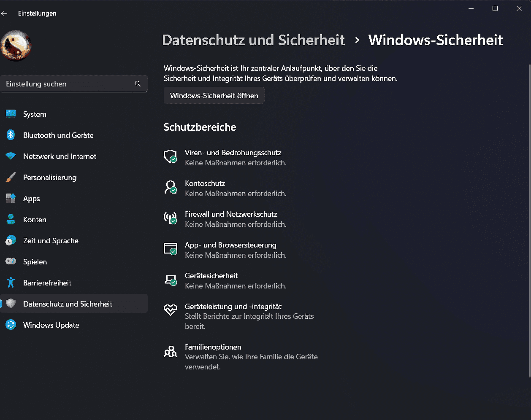Click the back arrow icon in Einstellungen

point(4,13)
